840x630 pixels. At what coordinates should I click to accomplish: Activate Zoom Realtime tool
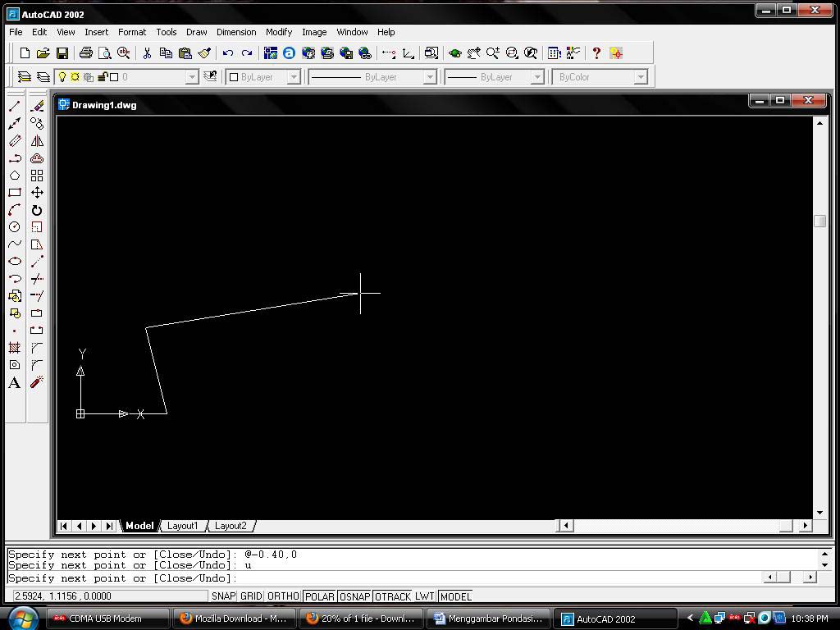(493, 53)
